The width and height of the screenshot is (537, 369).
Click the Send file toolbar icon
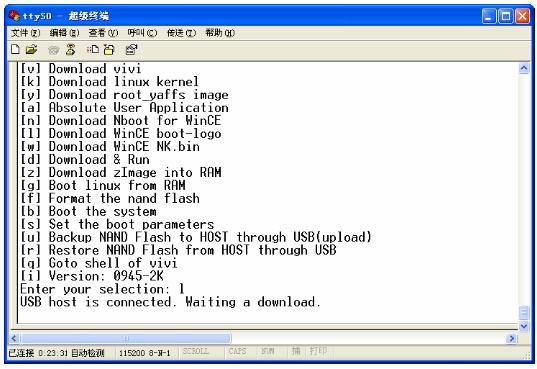pyautogui.click(x=93, y=49)
